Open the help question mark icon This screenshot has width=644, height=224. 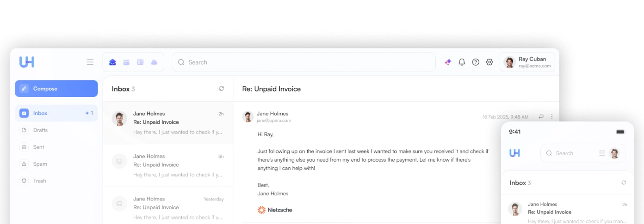coord(476,62)
